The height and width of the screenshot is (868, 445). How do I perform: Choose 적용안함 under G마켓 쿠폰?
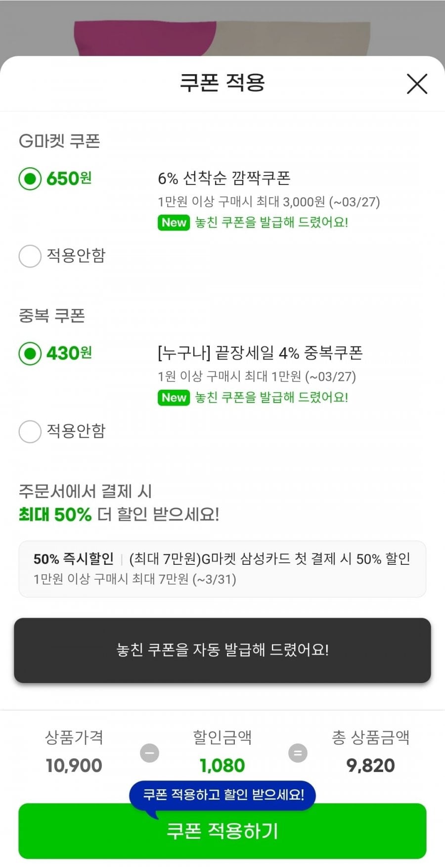point(30,256)
